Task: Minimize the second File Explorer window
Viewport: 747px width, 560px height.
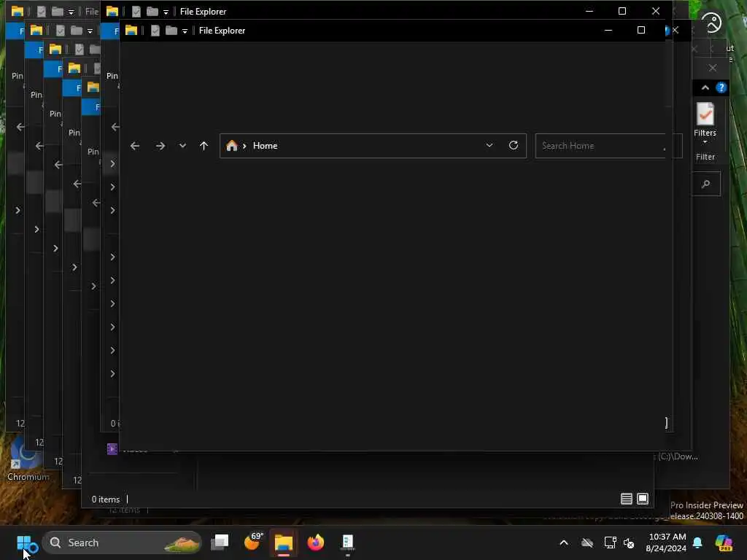Action: point(589,11)
